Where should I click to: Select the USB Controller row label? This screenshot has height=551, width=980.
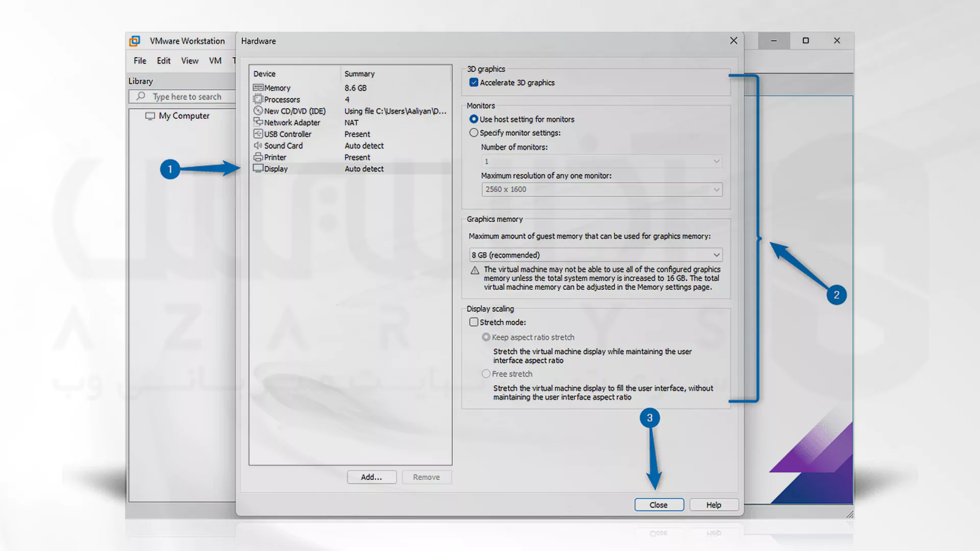click(x=287, y=134)
